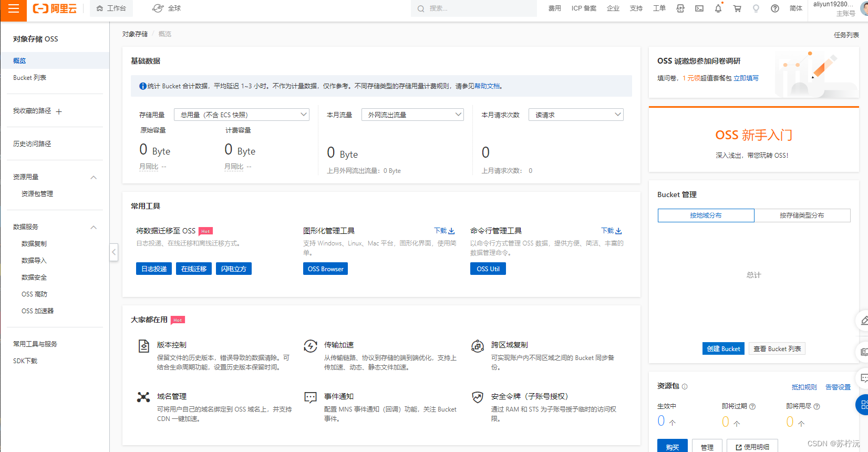
Task: Click the top search input field
Action: [x=474, y=8]
